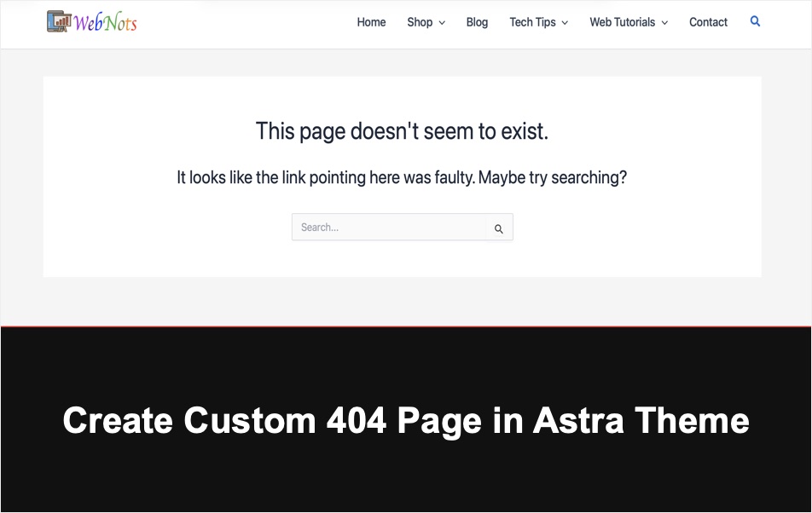The height and width of the screenshot is (513, 812).
Task: Go to the Home menu item
Action: pyautogui.click(x=371, y=22)
